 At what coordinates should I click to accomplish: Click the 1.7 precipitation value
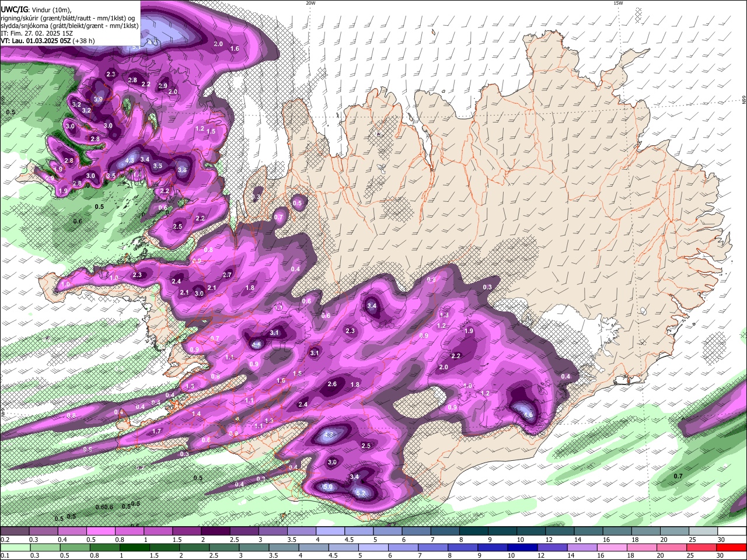[x=156, y=432]
